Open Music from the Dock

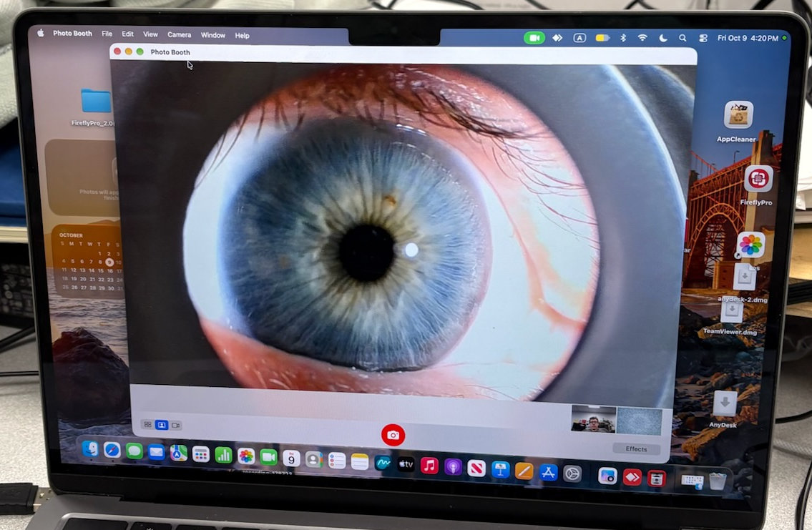point(429,466)
